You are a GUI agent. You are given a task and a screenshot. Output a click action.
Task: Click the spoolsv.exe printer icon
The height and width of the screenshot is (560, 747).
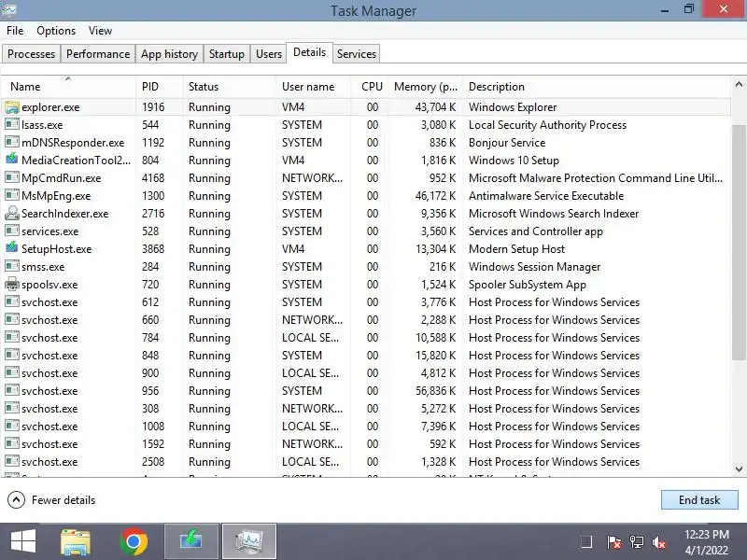pyautogui.click(x=12, y=285)
